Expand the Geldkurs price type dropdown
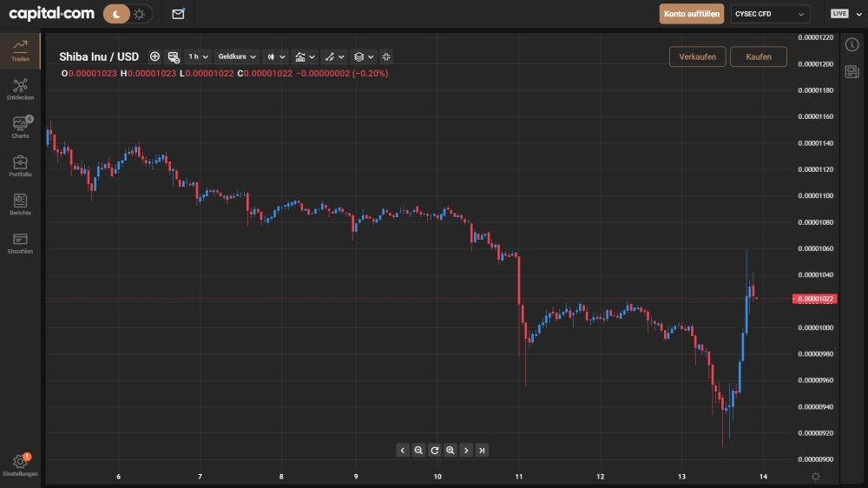 (x=237, y=56)
